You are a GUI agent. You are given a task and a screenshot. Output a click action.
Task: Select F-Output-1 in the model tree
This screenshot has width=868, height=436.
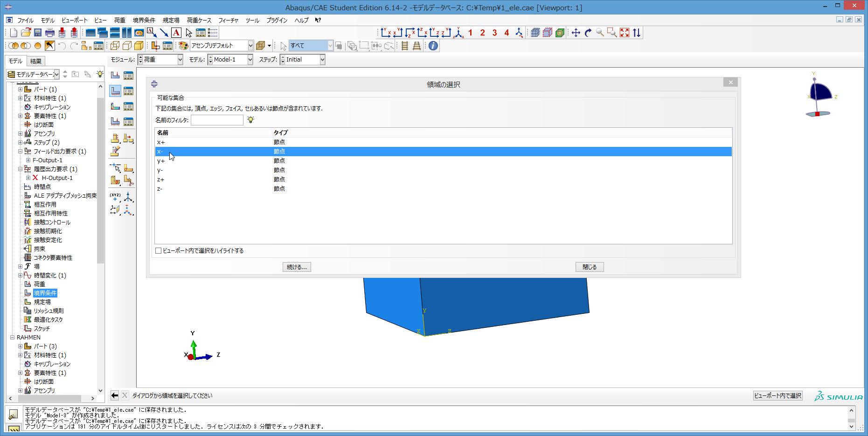point(48,160)
